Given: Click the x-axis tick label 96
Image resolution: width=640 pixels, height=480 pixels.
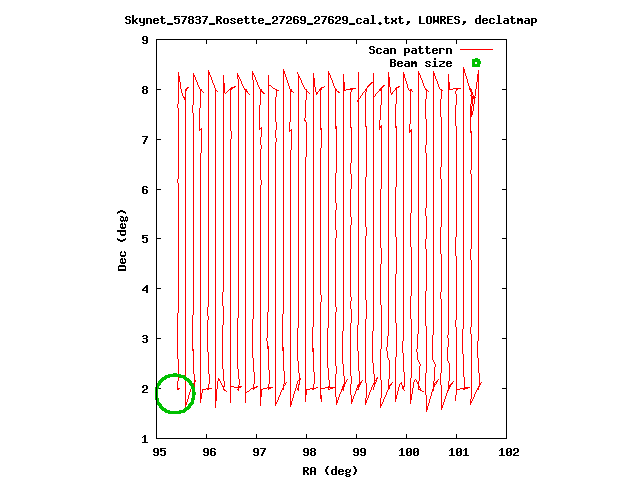Looking at the screenshot, I should tap(209, 452).
